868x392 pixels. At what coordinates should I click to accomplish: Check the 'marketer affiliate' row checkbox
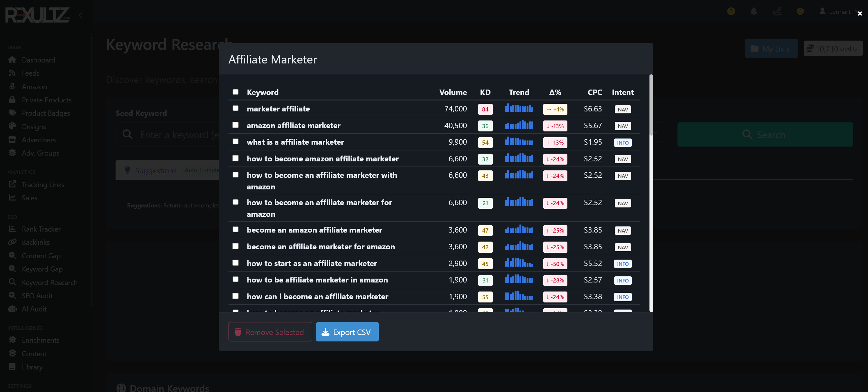point(236,108)
